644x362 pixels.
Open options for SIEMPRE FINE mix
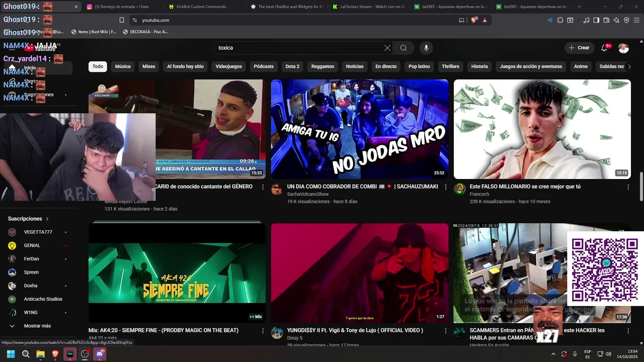pyautogui.click(x=263, y=331)
